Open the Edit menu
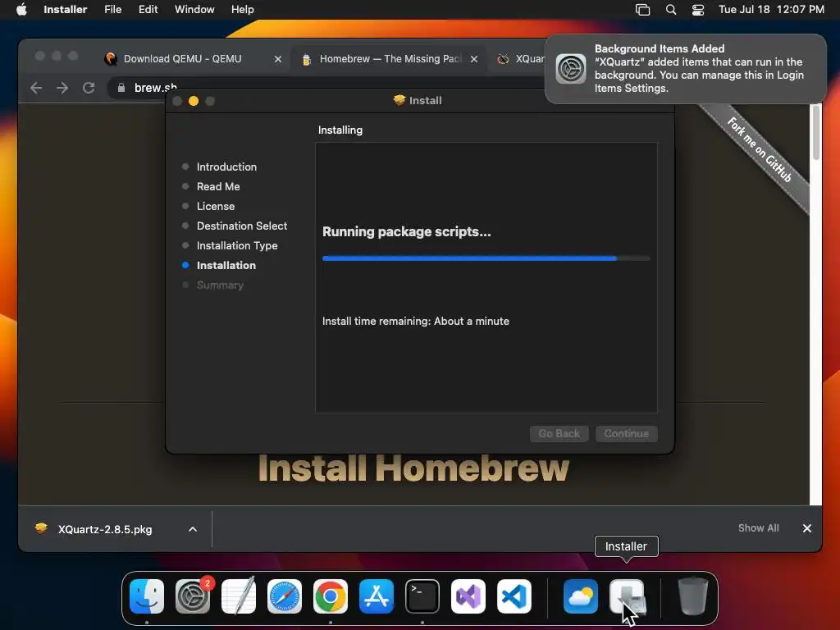Viewport: 840px width, 630px height. tap(148, 10)
